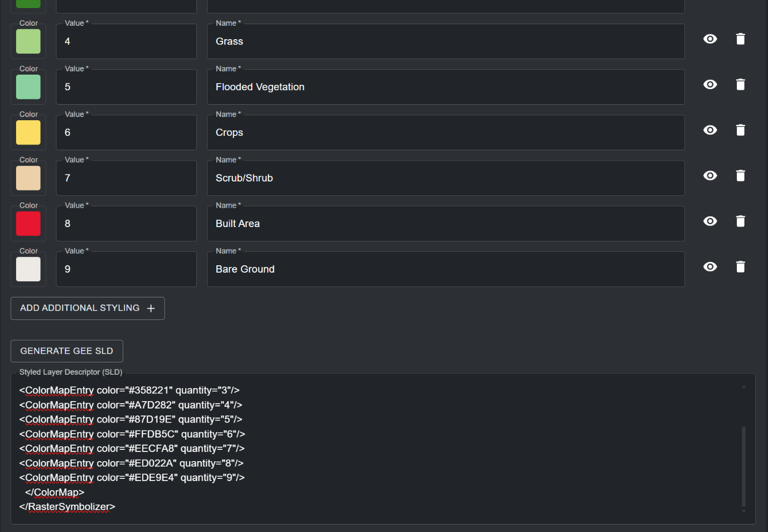The height and width of the screenshot is (532, 768).
Task: Remove the Crops entry with trash icon
Action: click(x=741, y=130)
